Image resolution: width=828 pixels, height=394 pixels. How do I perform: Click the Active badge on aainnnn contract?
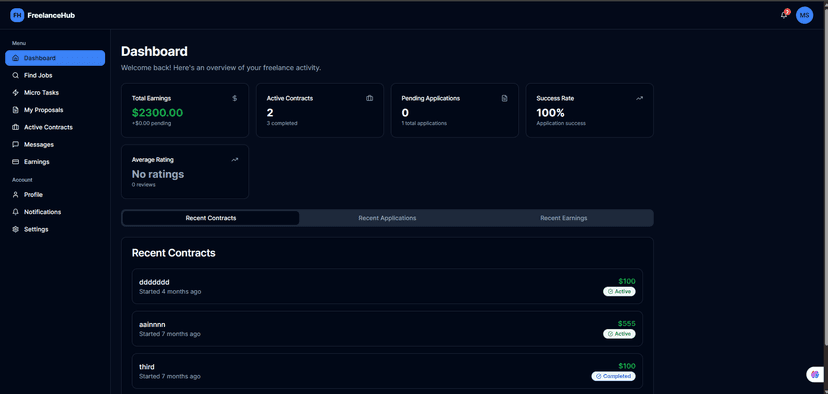coord(619,334)
